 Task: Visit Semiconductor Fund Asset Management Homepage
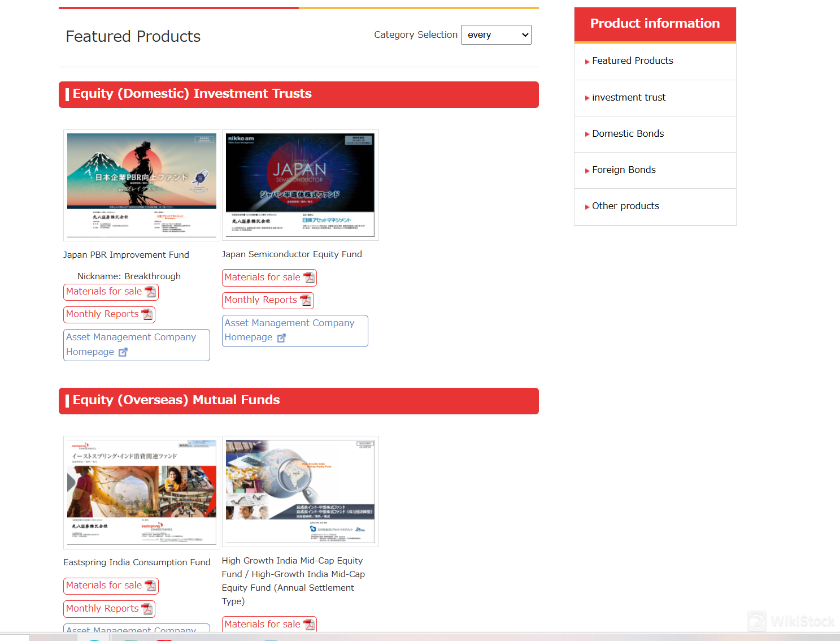(295, 331)
